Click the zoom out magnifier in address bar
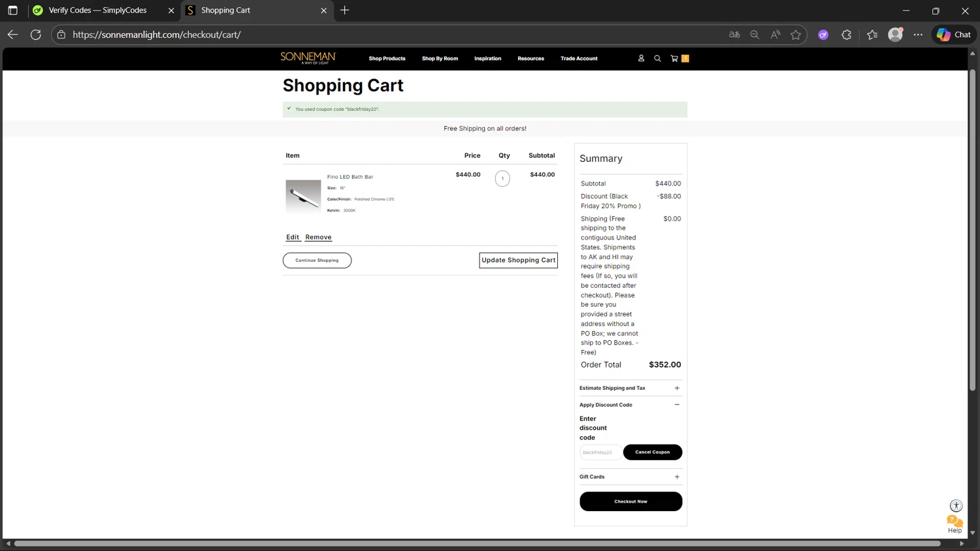Screen dimensions: 980x551 coord(755,35)
